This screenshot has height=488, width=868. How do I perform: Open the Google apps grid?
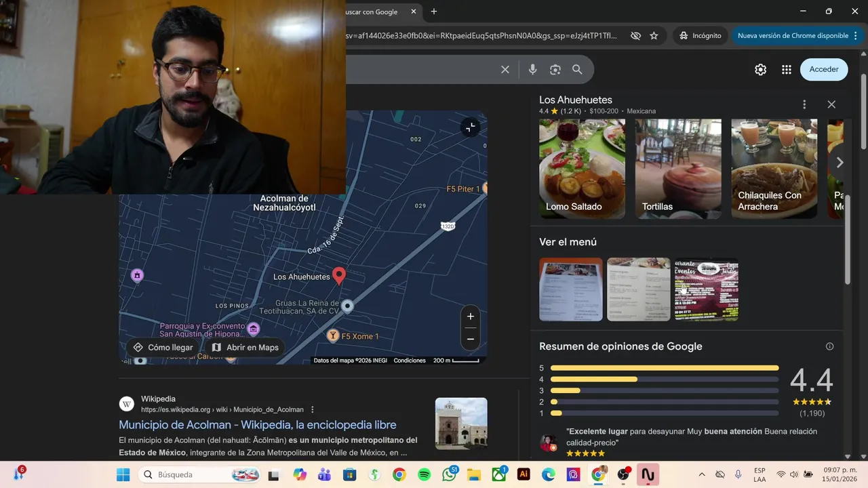(x=787, y=69)
